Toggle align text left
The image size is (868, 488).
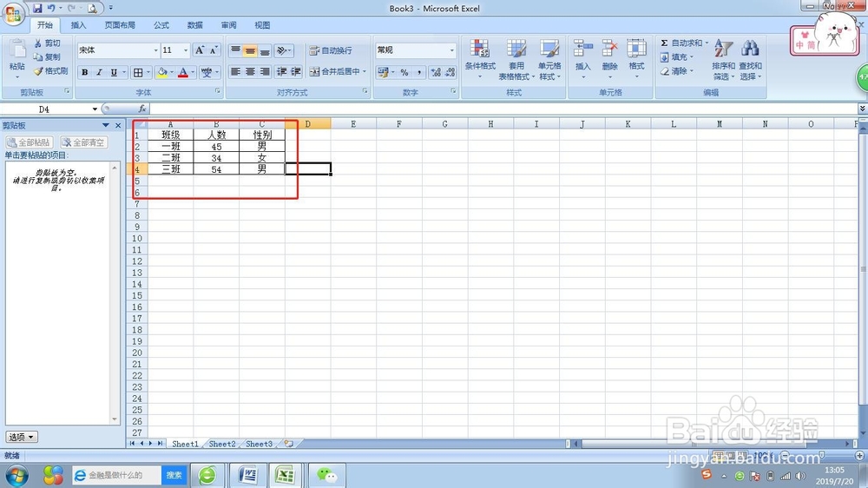235,71
